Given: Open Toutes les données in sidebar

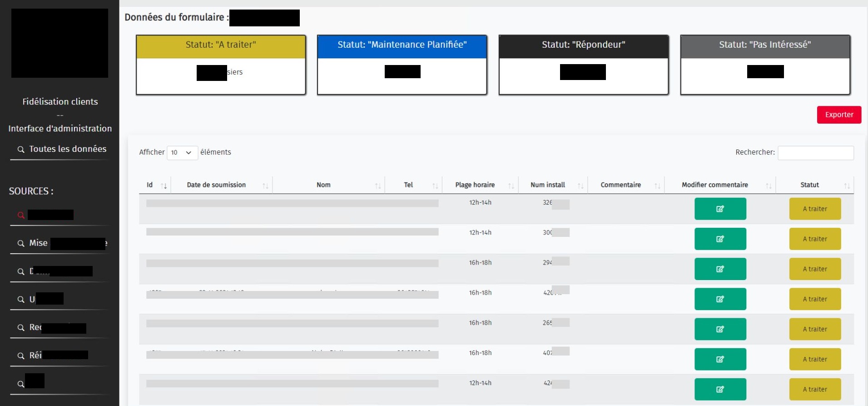Looking at the screenshot, I should point(68,149).
